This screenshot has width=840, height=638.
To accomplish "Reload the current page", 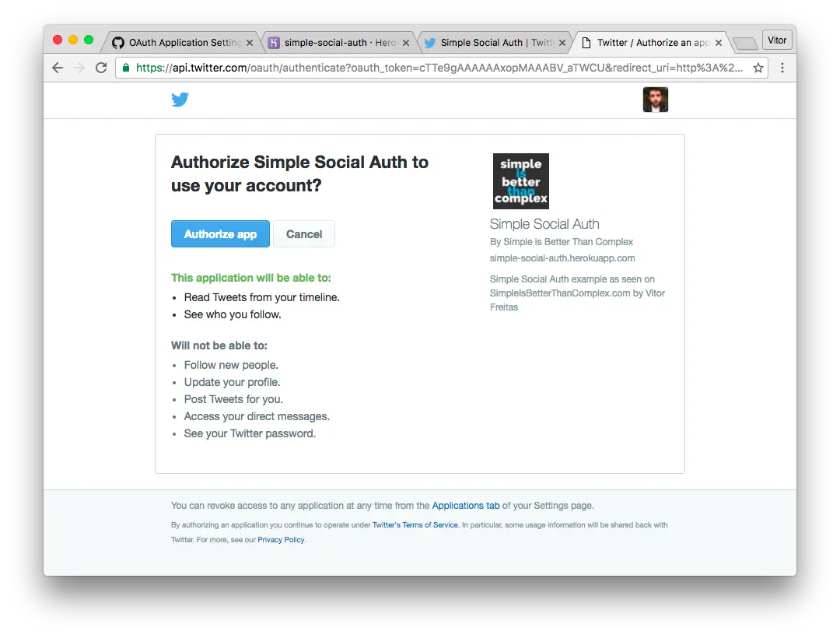I will (101, 68).
